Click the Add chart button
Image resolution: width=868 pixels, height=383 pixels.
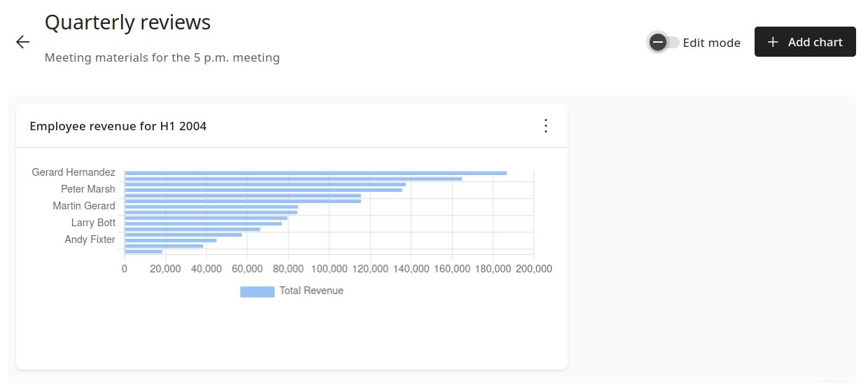point(804,42)
